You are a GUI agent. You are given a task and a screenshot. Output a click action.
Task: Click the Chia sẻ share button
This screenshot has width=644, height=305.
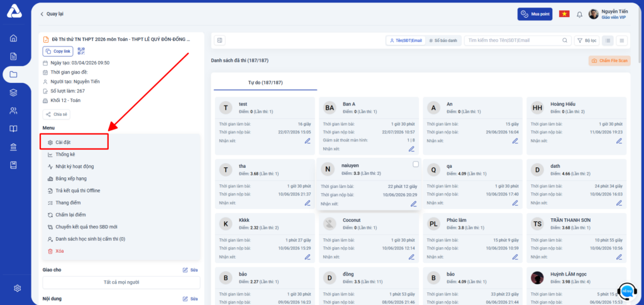tap(56, 114)
